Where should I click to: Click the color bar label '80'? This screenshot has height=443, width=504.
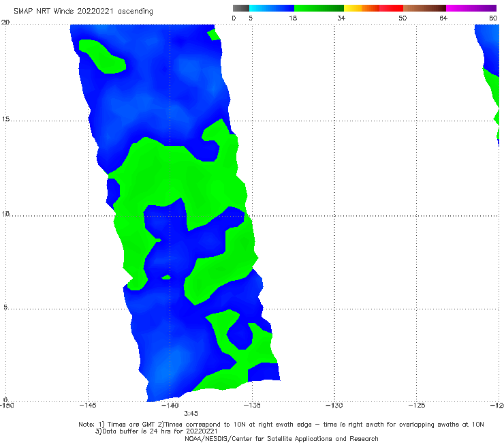[x=493, y=18]
